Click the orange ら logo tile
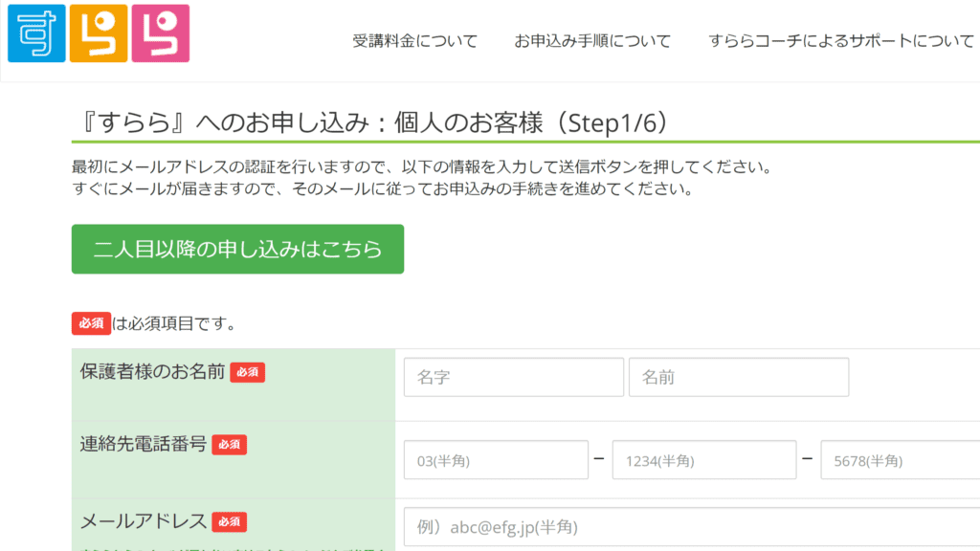The height and width of the screenshot is (551, 980). tap(99, 33)
